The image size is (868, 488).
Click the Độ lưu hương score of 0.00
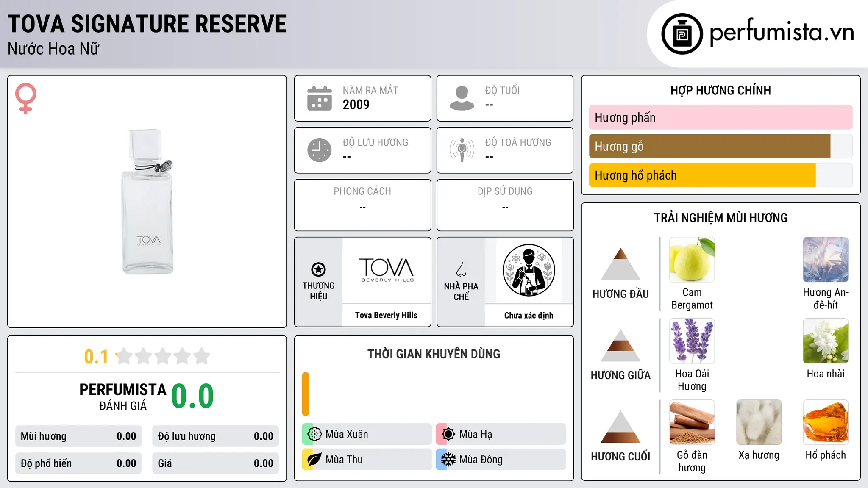(x=264, y=436)
